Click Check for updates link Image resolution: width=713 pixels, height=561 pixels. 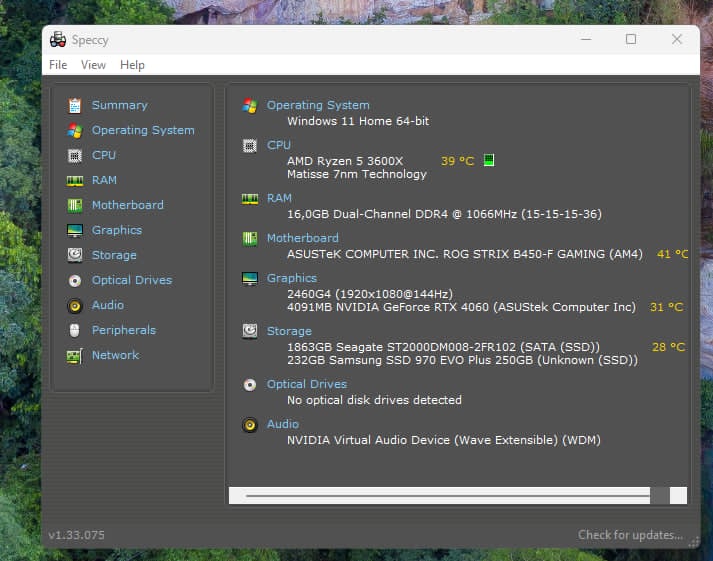[630, 535]
